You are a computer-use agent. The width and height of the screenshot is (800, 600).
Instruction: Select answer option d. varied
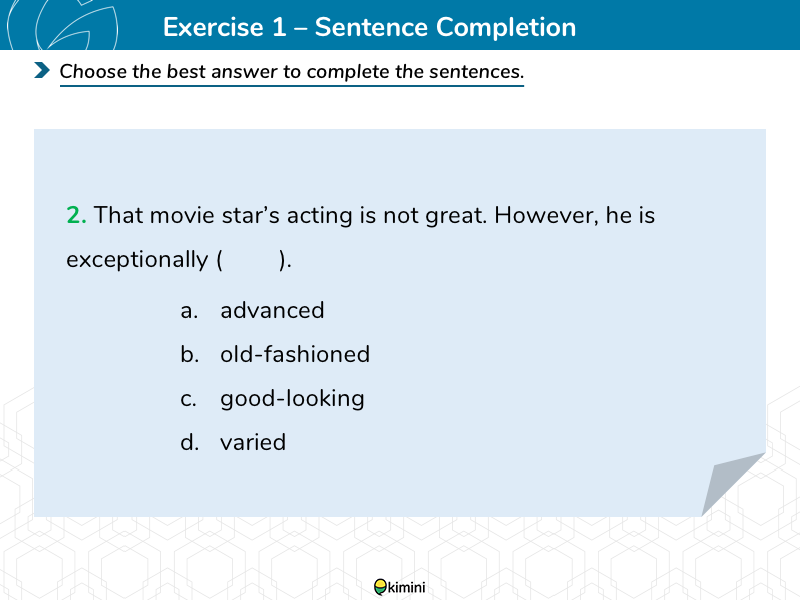233,442
